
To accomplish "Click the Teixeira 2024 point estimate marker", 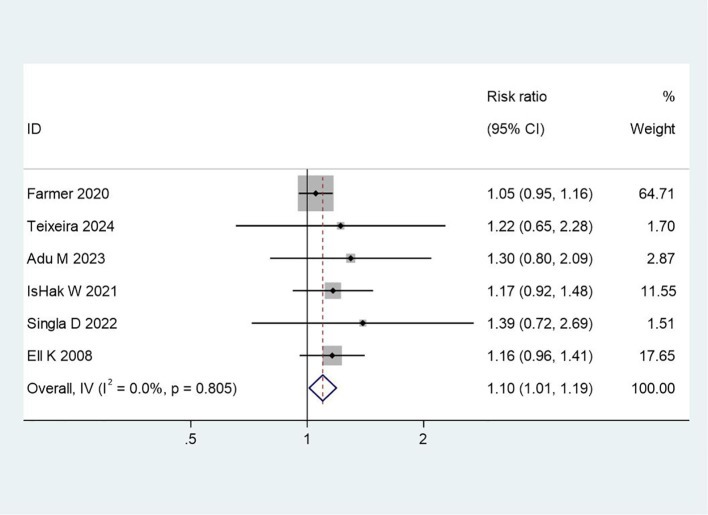I will [340, 226].
